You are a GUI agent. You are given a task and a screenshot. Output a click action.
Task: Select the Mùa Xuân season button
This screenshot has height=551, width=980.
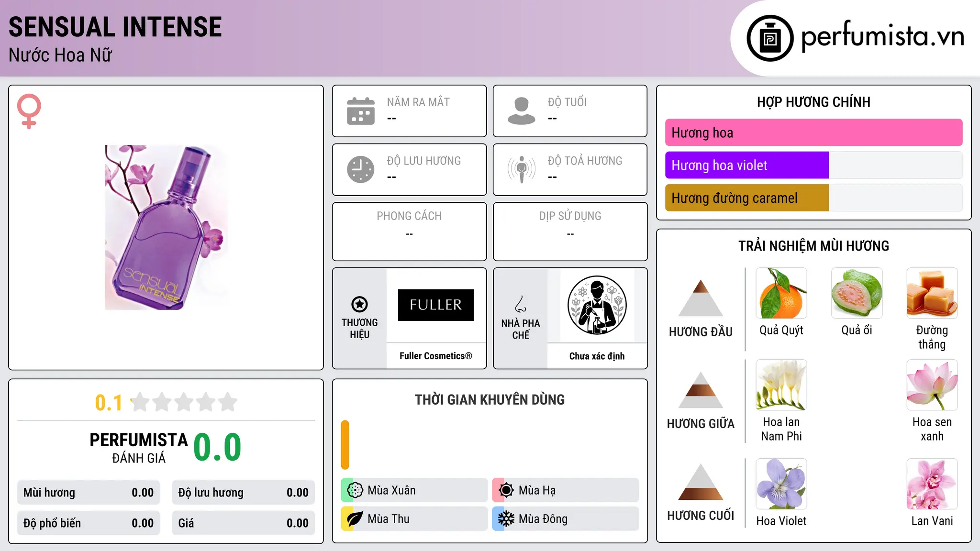coord(414,490)
